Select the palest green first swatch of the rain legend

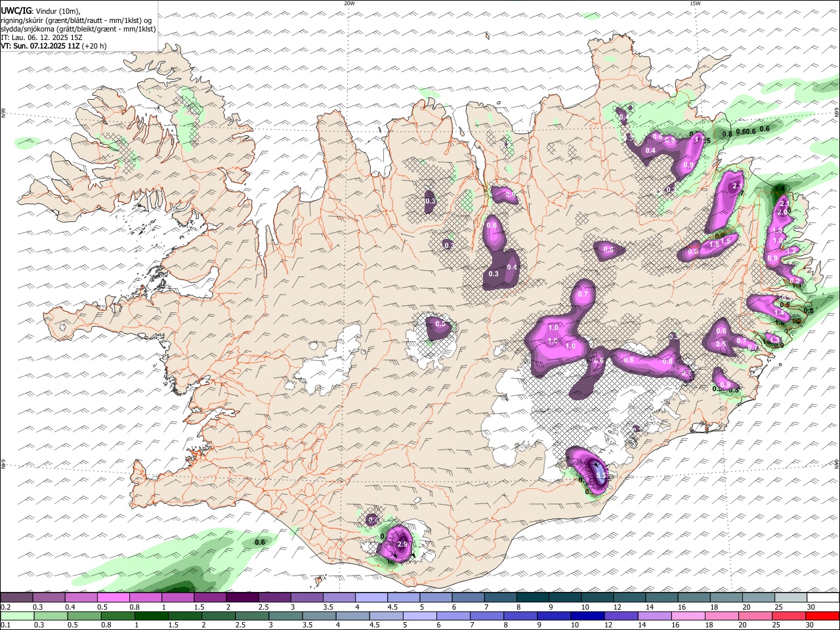(x=17, y=616)
